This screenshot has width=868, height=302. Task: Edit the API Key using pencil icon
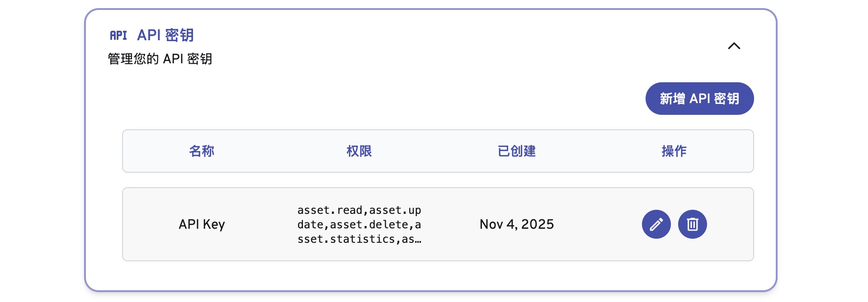[656, 224]
